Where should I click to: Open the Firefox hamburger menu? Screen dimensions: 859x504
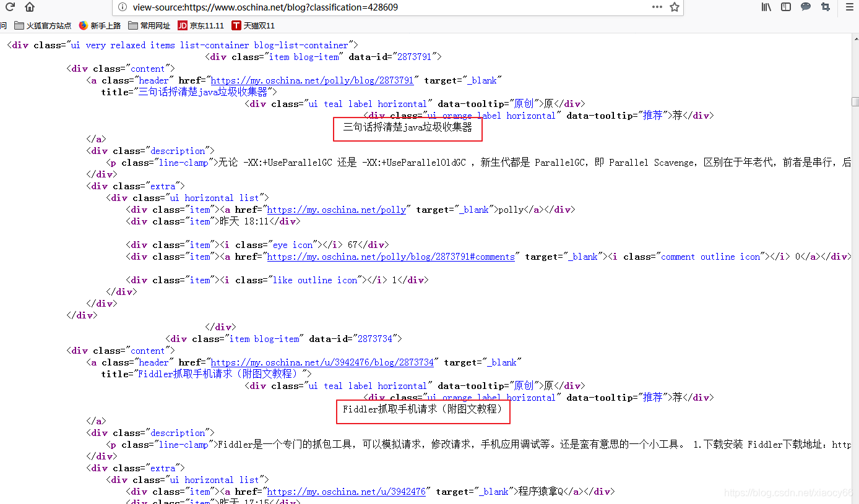pyautogui.click(x=850, y=7)
